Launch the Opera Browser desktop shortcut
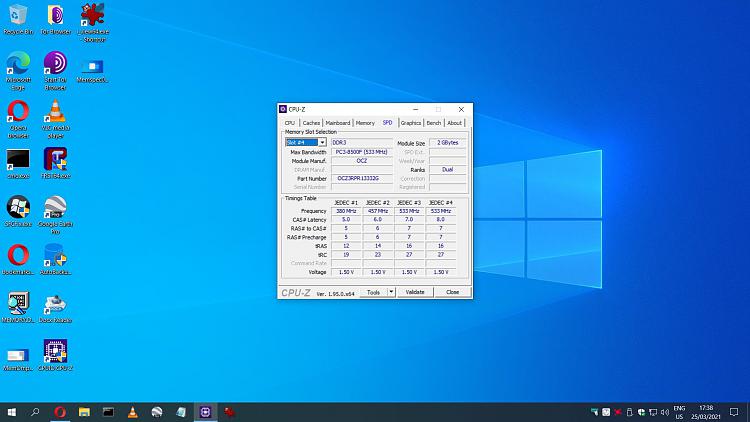 [x=18, y=119]
